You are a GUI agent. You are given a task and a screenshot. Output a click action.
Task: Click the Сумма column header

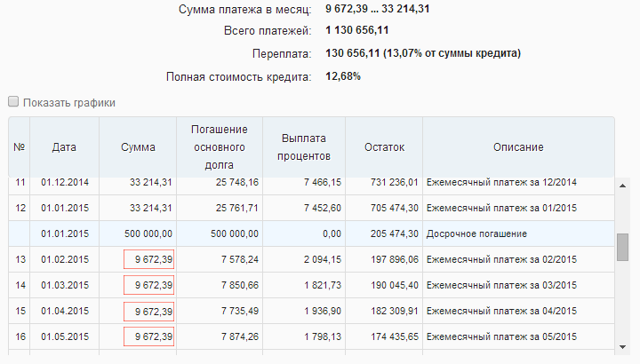pos(138,147)
